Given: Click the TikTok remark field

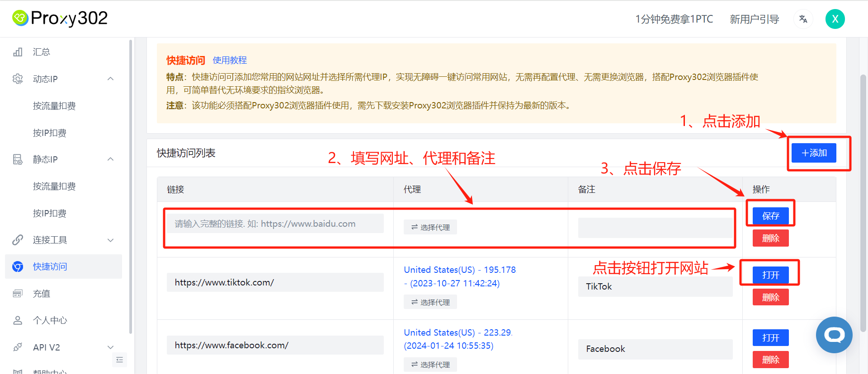Looking at the screenshot, I should (655, 286).
